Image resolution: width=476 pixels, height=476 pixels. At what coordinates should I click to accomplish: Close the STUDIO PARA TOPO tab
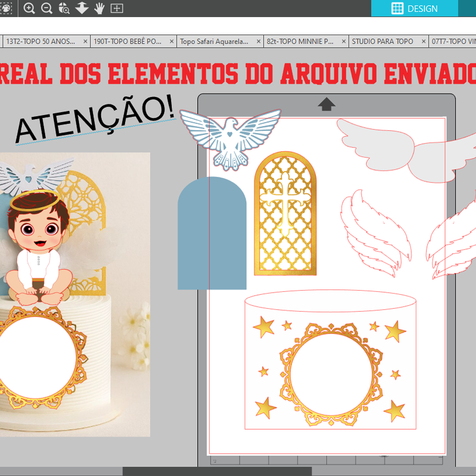[x=423, y=42]
